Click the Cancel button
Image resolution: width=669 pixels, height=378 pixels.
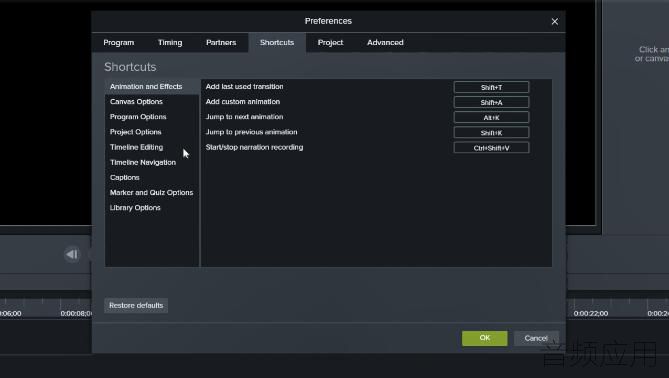point(536,338)
